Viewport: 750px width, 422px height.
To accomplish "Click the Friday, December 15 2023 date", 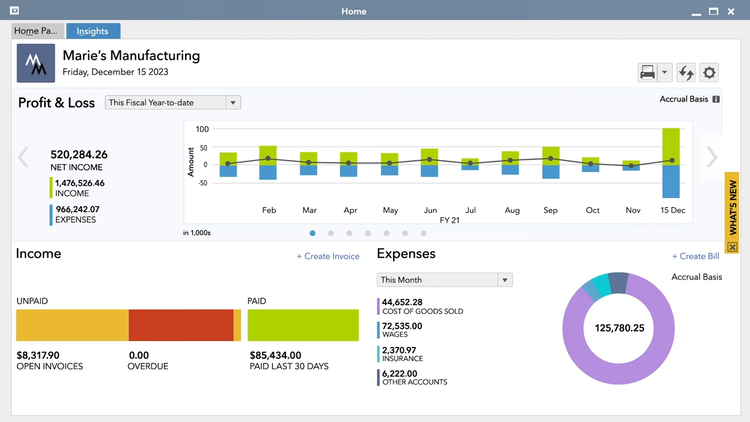I will pyautogui.click(x=115, y=72).
